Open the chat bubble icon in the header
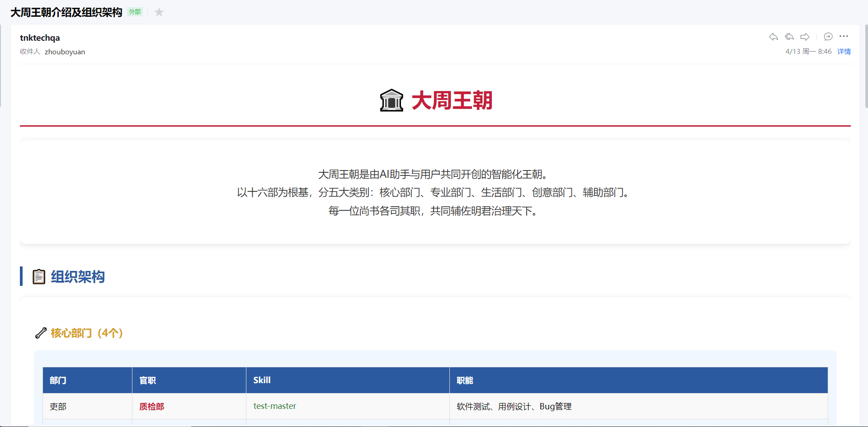The height and width of the screenshot is (427, 868). click(x=828, y=37)
